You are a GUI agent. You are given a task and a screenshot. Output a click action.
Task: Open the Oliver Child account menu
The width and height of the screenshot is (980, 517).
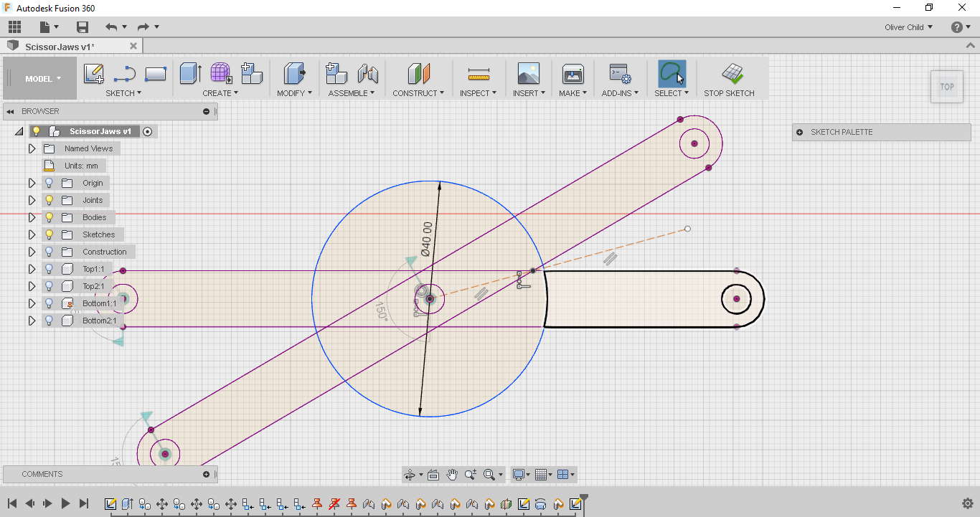[x=908, y=27]
